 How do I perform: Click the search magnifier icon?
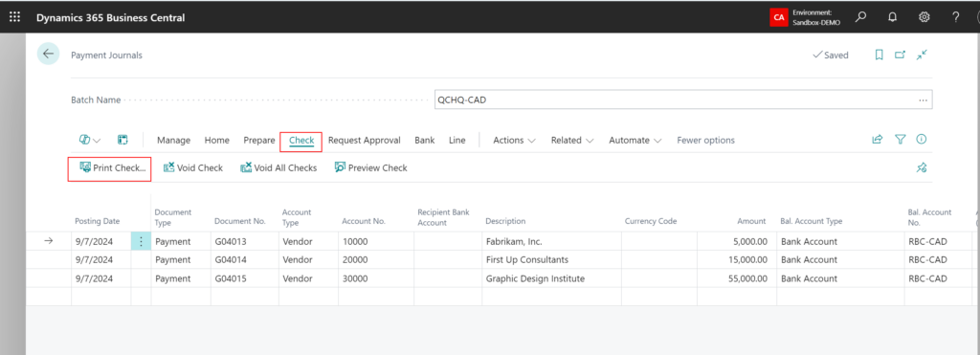click(861, 17)
